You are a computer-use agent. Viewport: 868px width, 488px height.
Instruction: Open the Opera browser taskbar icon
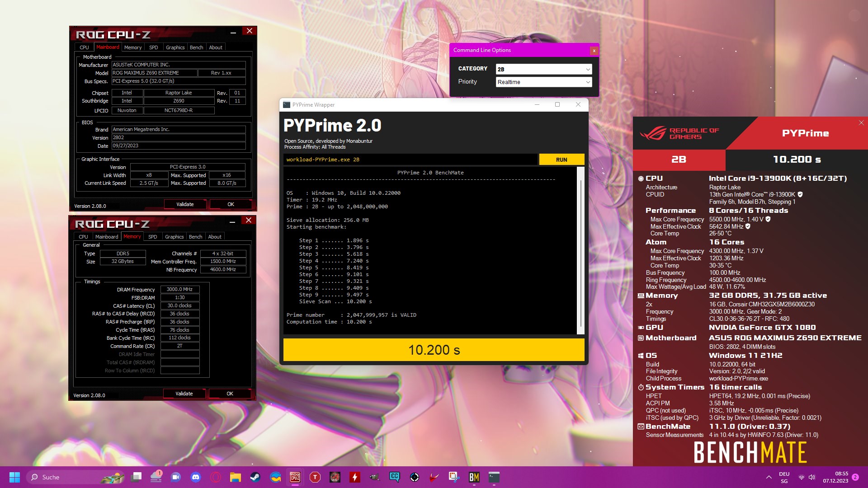tap(216, 477)
